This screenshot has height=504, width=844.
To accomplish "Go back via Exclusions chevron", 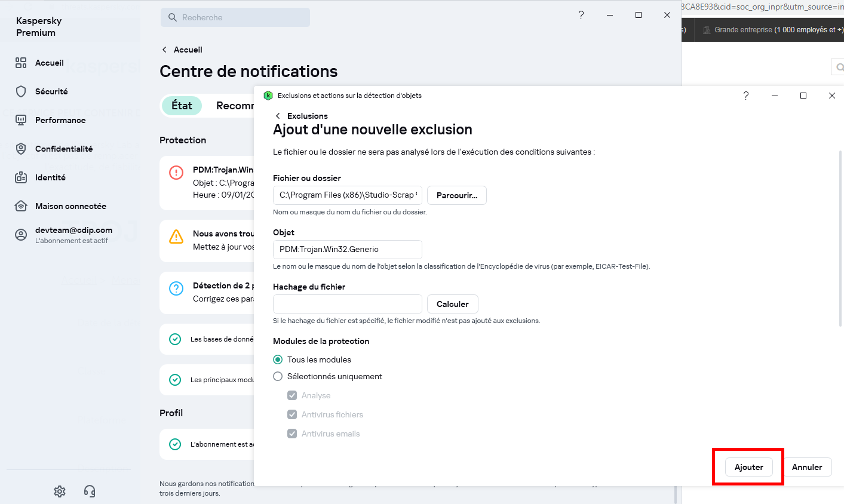I will point(278,116).
